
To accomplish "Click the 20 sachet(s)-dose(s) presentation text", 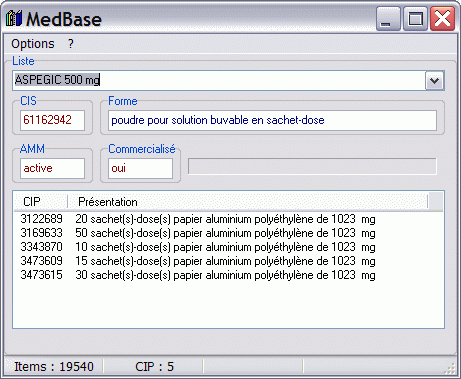I will click(x=225, y=219).
